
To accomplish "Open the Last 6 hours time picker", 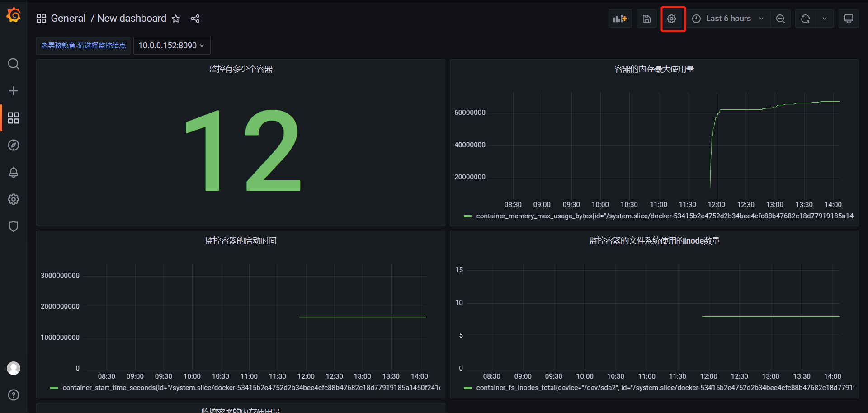I will (x=728, y=19).
